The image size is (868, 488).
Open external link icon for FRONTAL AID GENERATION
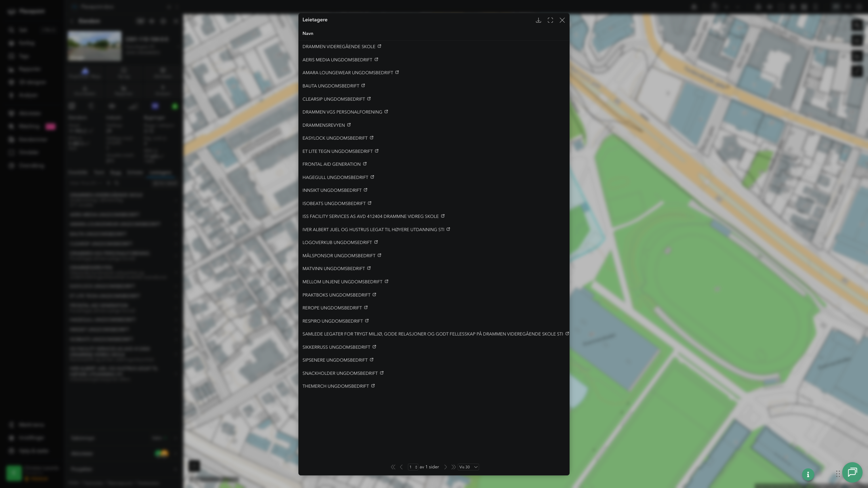click(x=365, y=164)
